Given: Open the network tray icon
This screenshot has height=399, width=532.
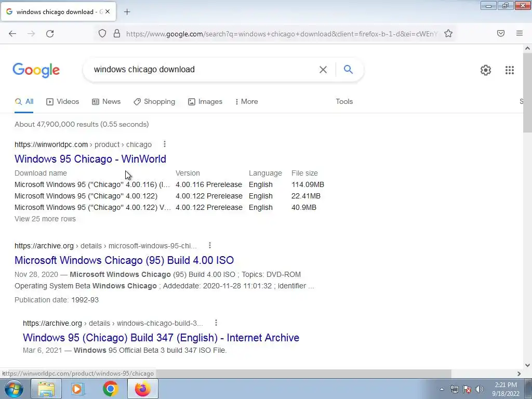Looking at the screenshot, I should [454, 389].
